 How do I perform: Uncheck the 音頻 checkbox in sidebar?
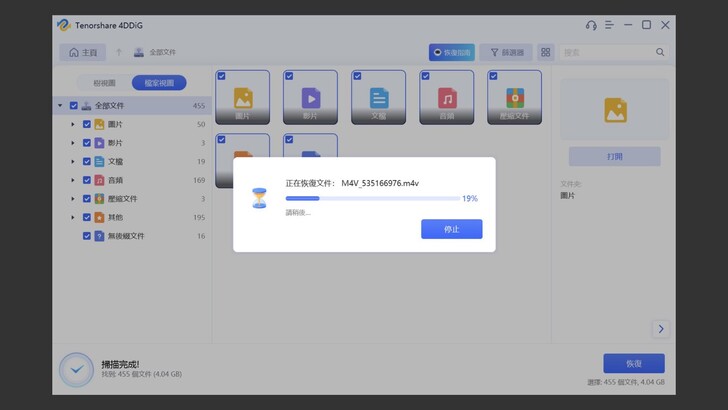[86, 180]
